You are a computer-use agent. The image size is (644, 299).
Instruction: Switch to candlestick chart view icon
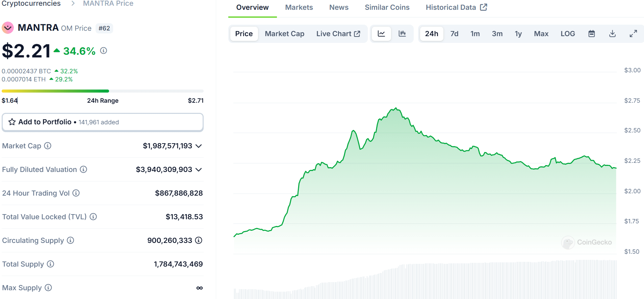click(402, 34)
